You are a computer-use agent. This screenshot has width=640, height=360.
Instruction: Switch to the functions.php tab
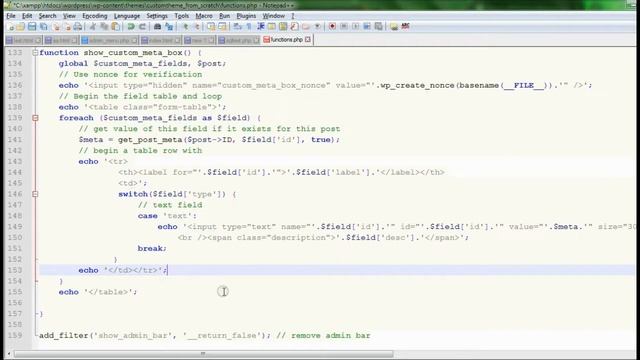[x=287, y=40]
